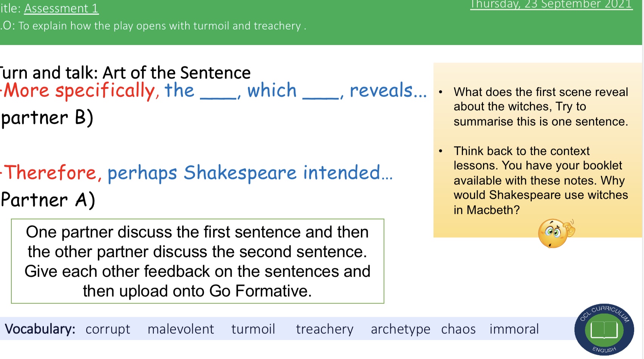
Task: Click the OCL Curriculum English logo
Action: pyautogui.click(x=604, y=329)
